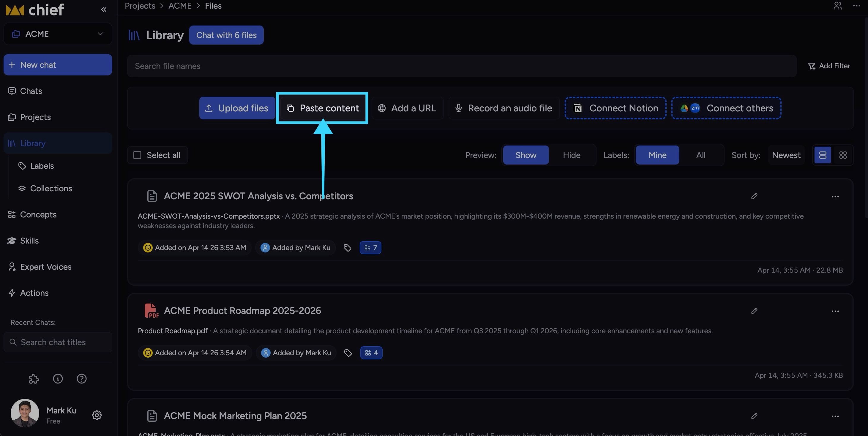Open the Add Filter menu

829,66
